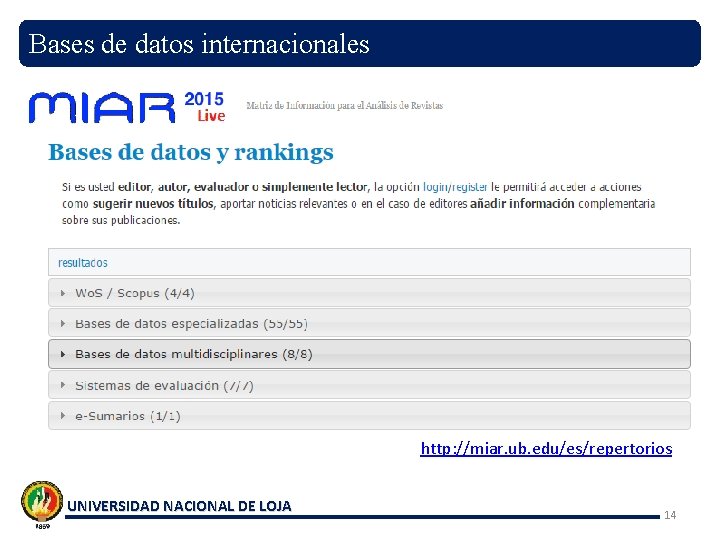The width and height of the screenshot is (720, 540).
Task: Click the Bases de datos y rankings heading
Action: coord(191,152)
